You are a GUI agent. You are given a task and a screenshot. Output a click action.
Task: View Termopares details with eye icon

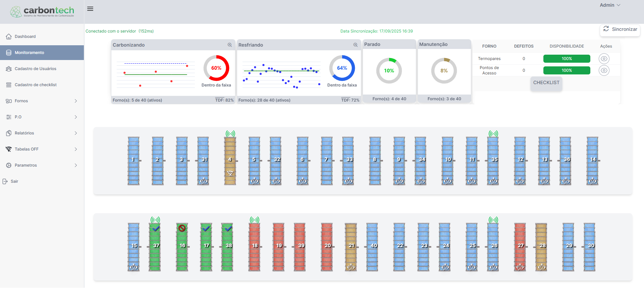pyautogui.click(x=604, y=59)
